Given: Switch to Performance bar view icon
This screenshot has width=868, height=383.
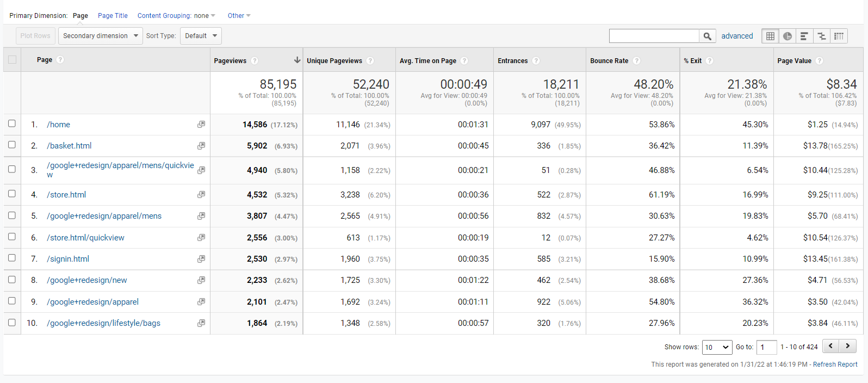Looking at the screenshot, I should coord(804,36).
